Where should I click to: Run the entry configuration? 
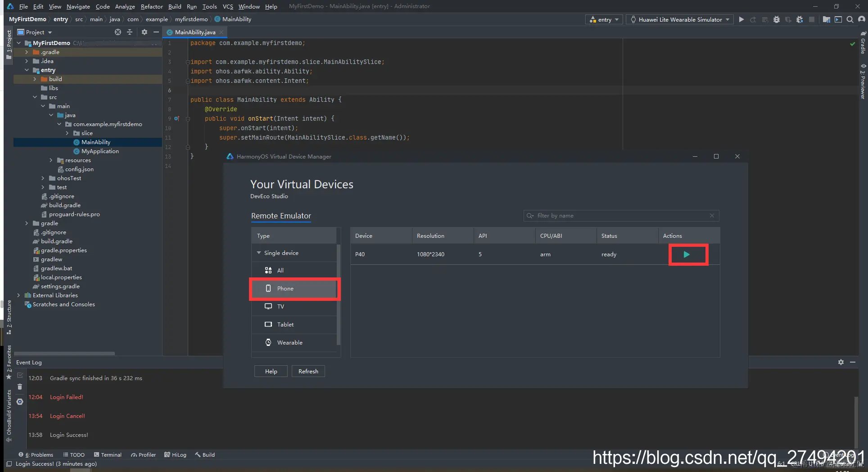741,19
